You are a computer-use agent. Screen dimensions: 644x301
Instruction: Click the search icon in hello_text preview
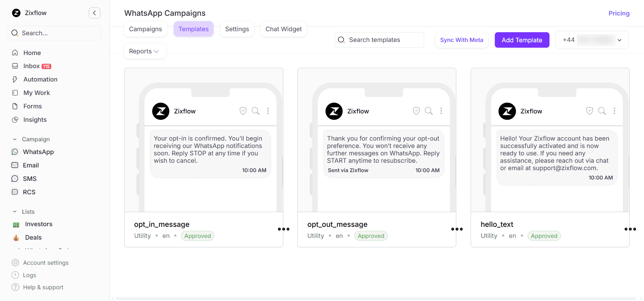point(602,111)
